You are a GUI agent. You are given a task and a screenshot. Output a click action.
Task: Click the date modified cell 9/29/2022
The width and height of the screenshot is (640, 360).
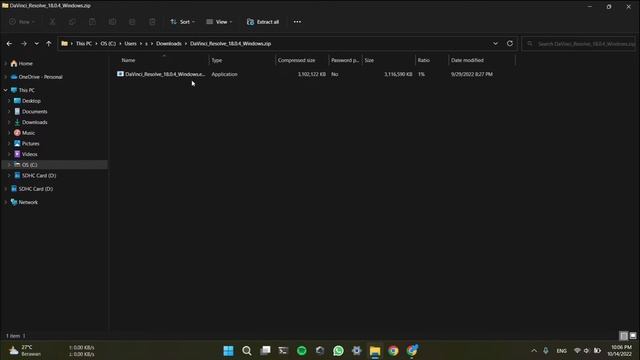472,74
